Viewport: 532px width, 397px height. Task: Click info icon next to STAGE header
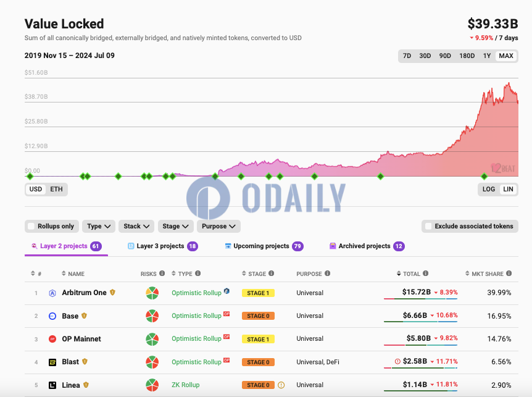(x=272, y=273)
